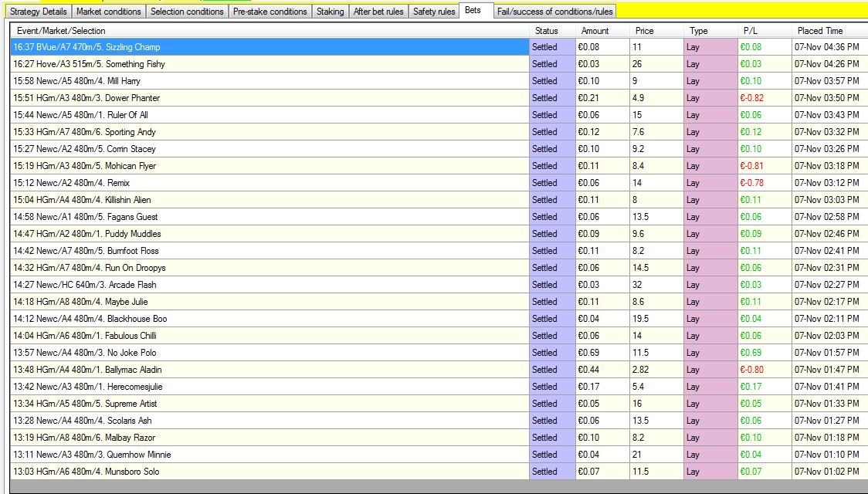Select the Malbay Razor bet row
Screen dimensions: 868x494
click(x=439, y=437)
